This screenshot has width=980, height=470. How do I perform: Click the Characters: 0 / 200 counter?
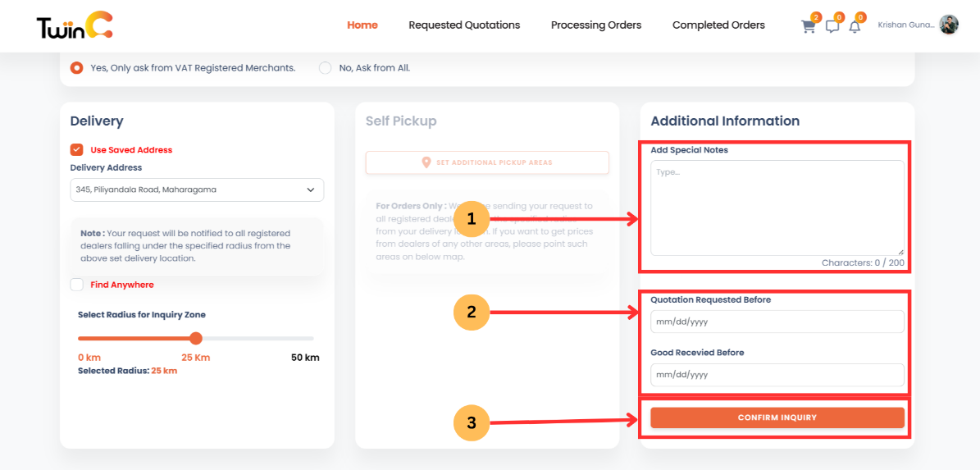[x=863, y=263]
